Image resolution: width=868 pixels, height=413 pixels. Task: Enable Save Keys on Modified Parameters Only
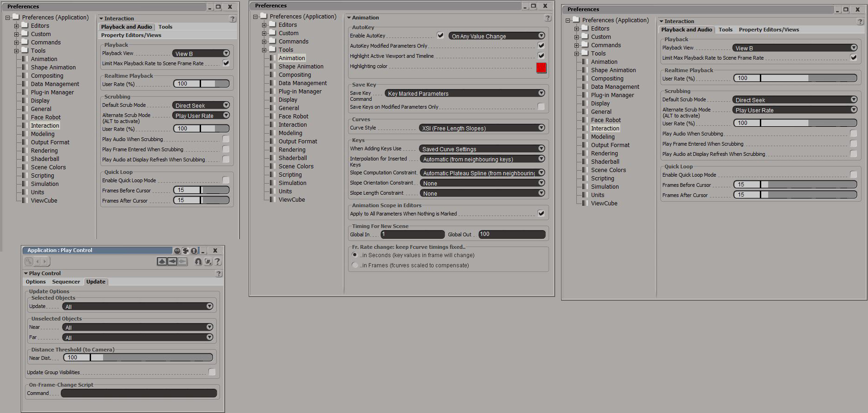541,107
